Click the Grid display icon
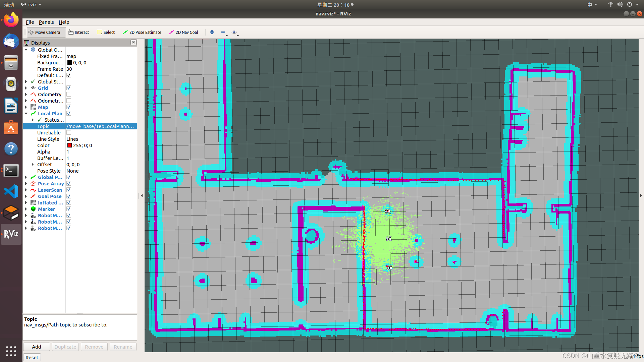644x362 pixels. coord(33,88)
